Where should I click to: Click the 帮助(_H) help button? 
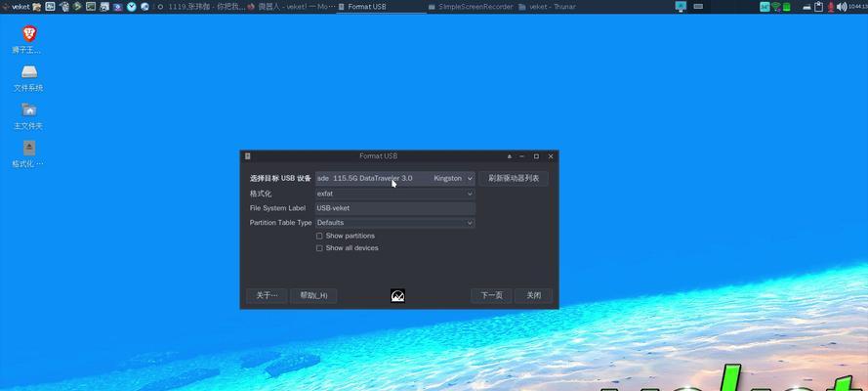coord(313,296)
